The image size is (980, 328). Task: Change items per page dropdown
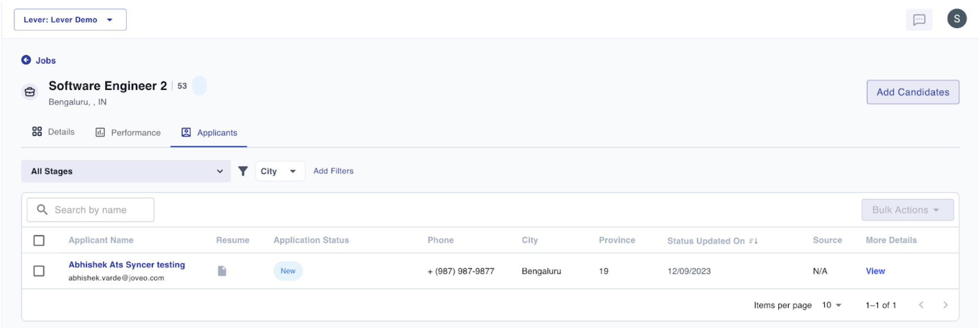(x=831, y=305)
